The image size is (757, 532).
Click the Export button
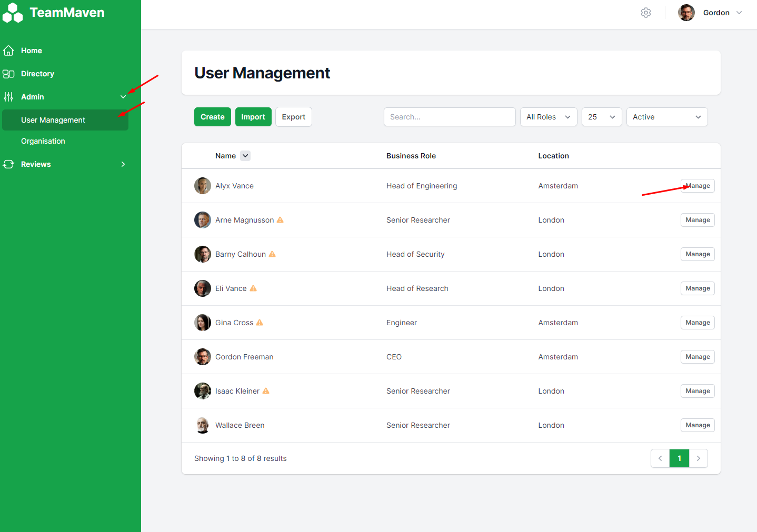(294, 117)
